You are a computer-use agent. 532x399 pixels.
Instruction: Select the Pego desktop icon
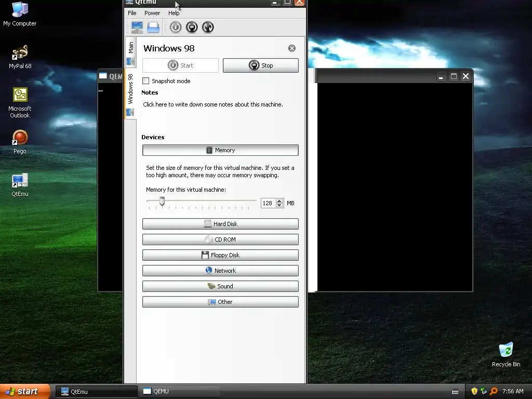20,142
